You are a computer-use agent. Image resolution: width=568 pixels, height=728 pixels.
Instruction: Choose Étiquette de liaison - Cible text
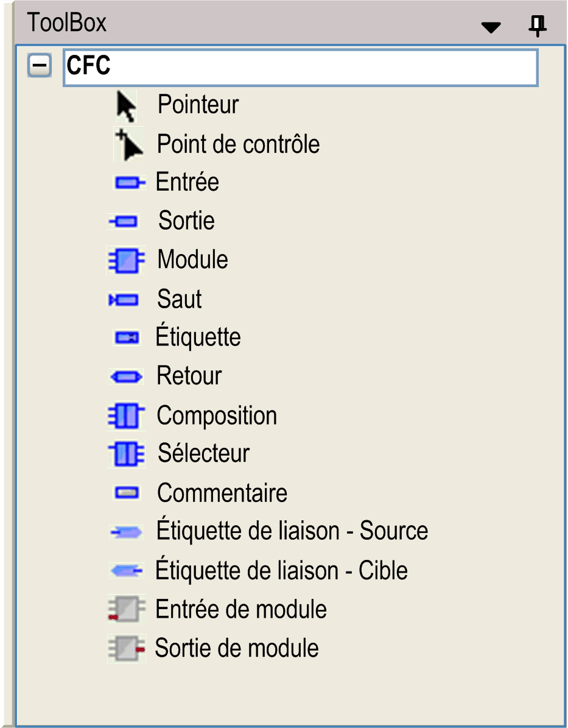pyautogui.click(x=281, y=571)
